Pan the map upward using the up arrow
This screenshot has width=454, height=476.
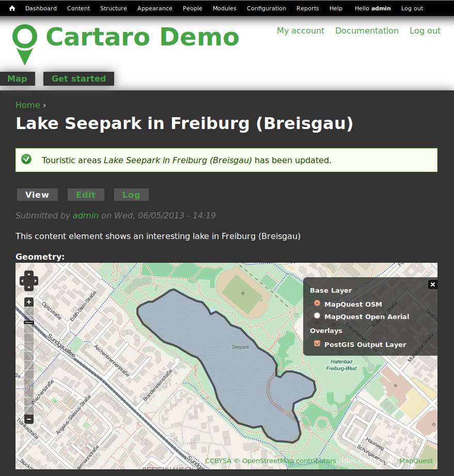pos(28,274)
